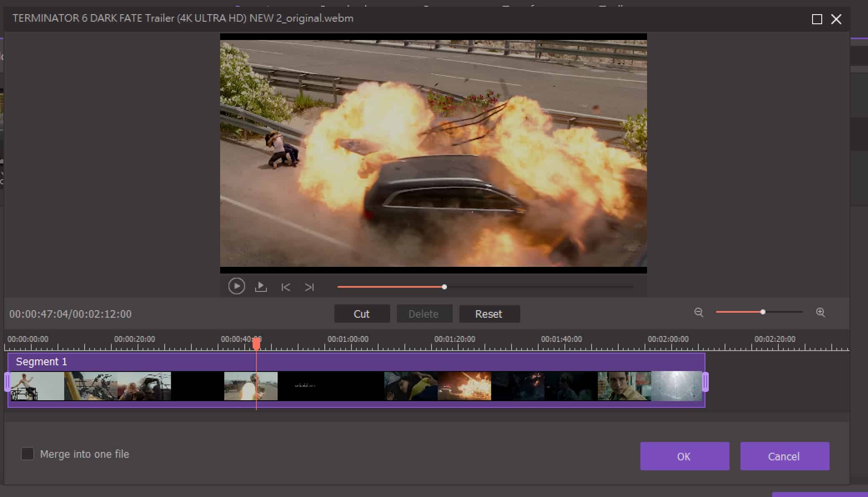This screenshot has height=497, width=868.
Task: Click the man's face close-up thumbnail
Action: 625,386
